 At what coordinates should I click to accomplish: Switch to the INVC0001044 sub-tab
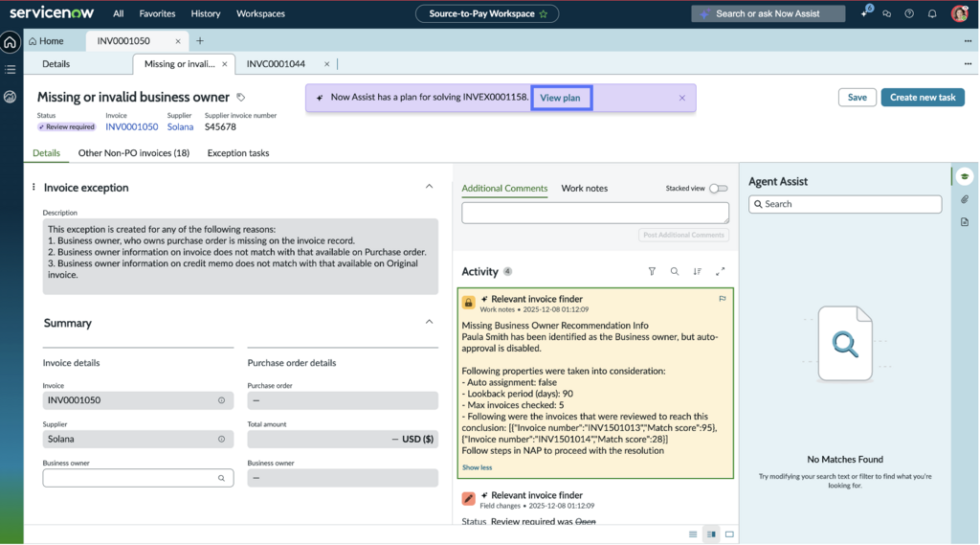click(276, 64)
